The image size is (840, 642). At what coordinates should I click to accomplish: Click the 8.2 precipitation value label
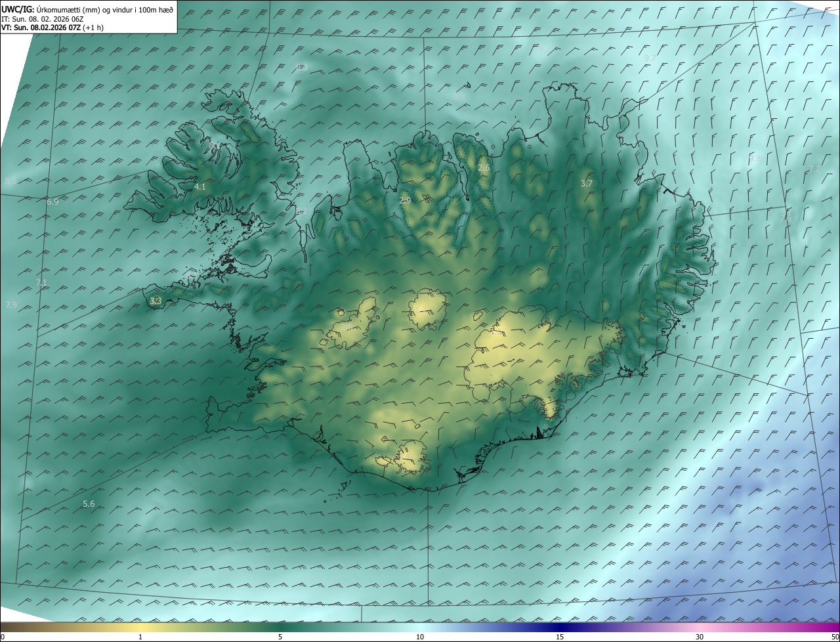[302, 211]
